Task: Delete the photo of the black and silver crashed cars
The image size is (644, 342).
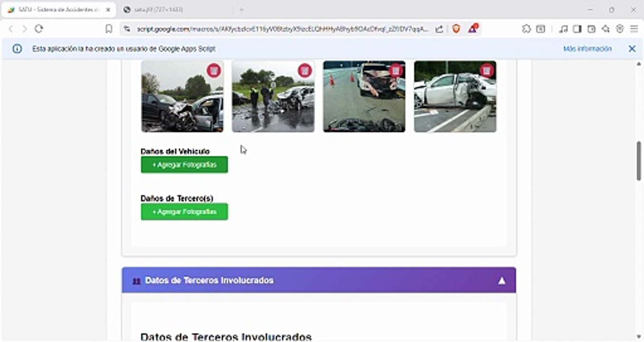Action: 214,70
